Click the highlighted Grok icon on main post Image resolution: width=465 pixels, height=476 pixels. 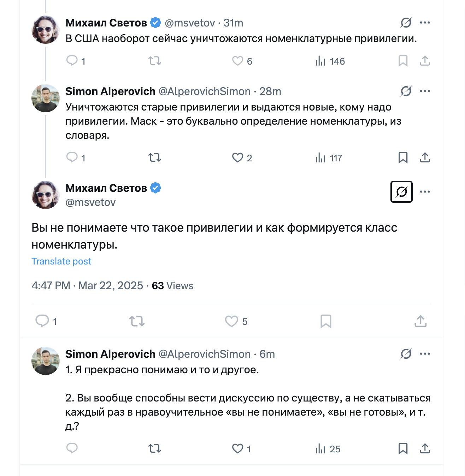pos(401,192)
